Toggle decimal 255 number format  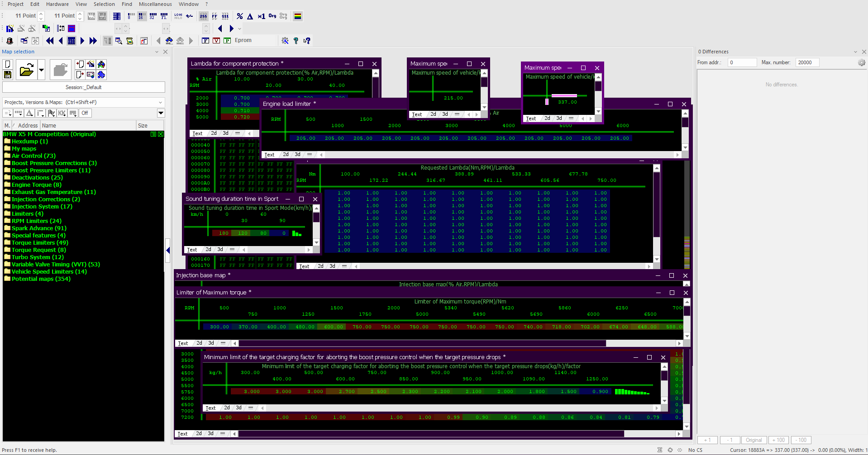(x=204, y=16)
